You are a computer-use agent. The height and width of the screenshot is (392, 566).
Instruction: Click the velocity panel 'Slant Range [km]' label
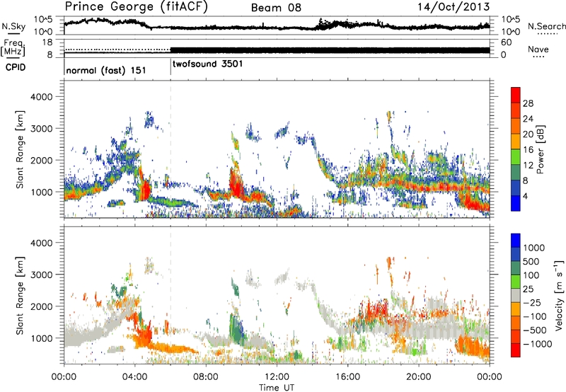[x=20, y=295]
